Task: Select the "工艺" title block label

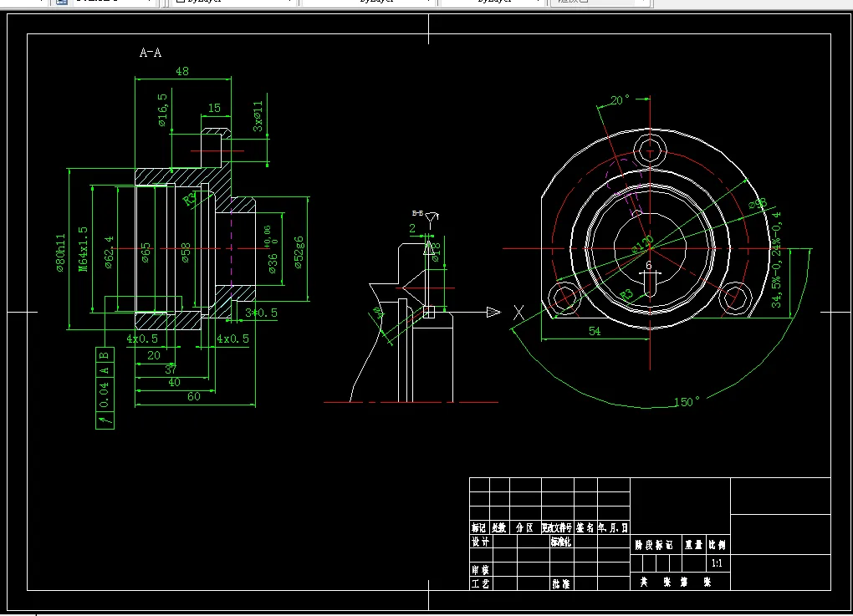Action: 480,584
